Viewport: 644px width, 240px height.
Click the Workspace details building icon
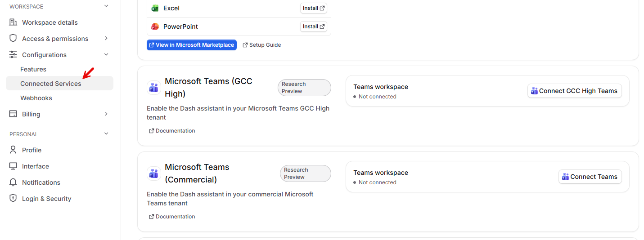(13, 22)
